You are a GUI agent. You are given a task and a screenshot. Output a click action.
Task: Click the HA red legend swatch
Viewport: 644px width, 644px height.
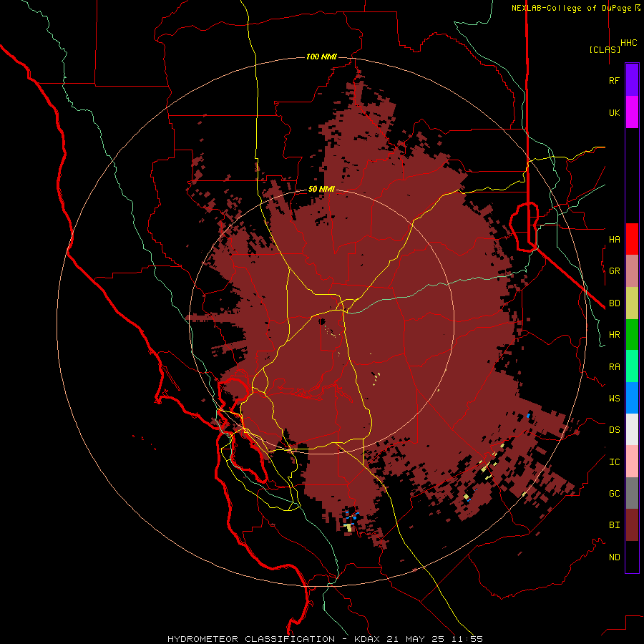pos(632,239)
